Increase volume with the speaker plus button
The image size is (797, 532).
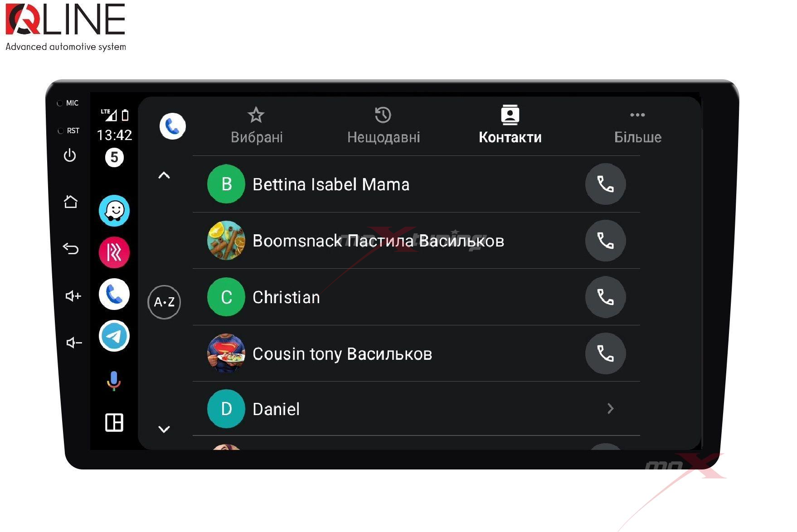tap(73, 296)
